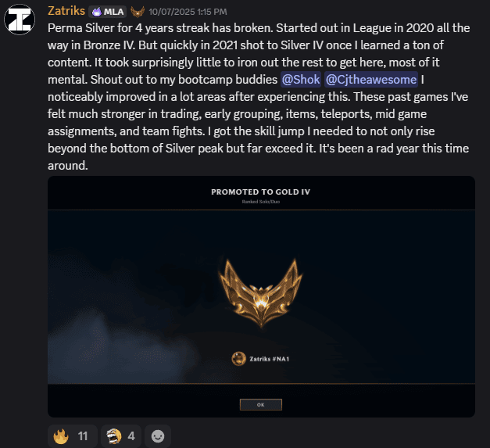Click the Zatriks username
Image resolution: width=490 pixels, height=448 pixels.
tap(66, 11)
